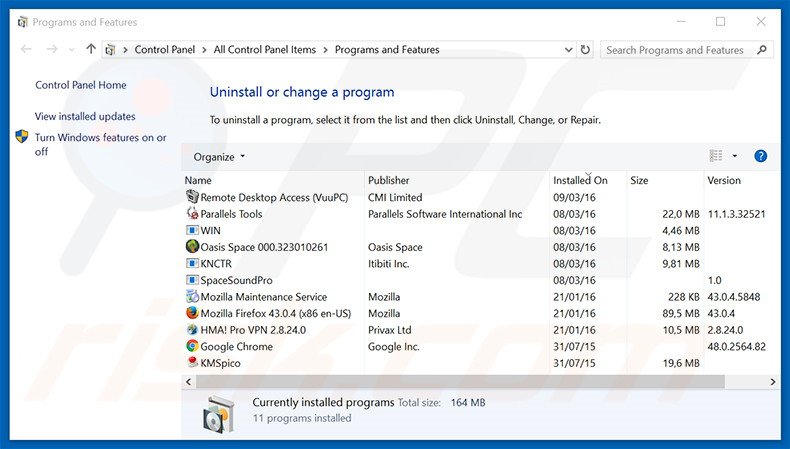Navigate forward with the forward arrow
The width and height of the screenshot is (790, 449).
tap(51, 49)
